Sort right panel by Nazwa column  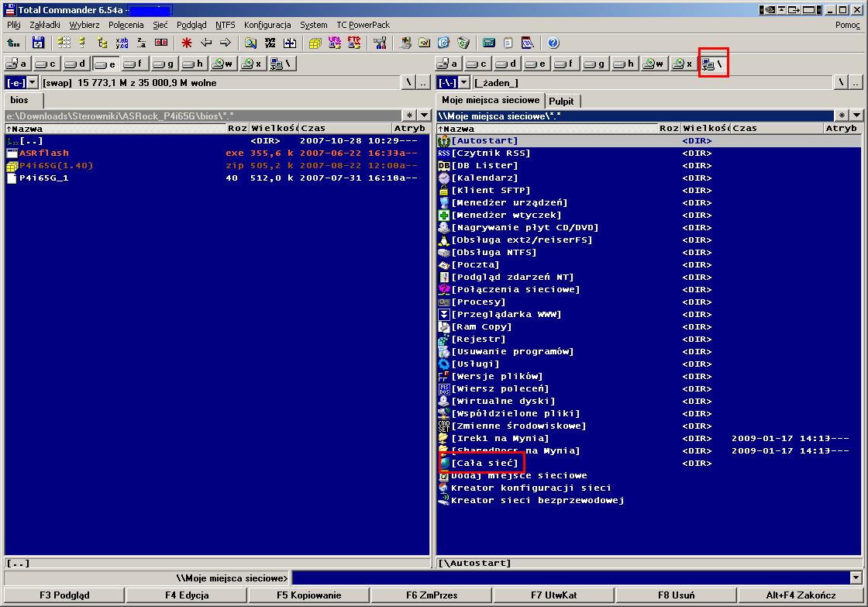pyautogui.click(x=547, y=129)
